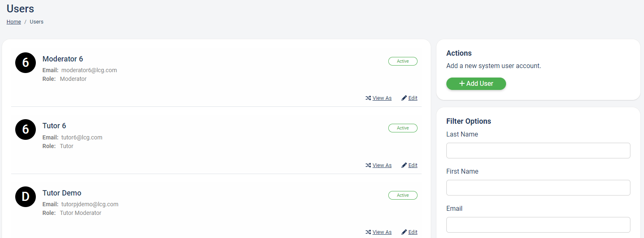Click pencil icon for Moderator 6 Edit
Image resolution: width=644 pixels, height=238 pixels.
tap(404, 98)
